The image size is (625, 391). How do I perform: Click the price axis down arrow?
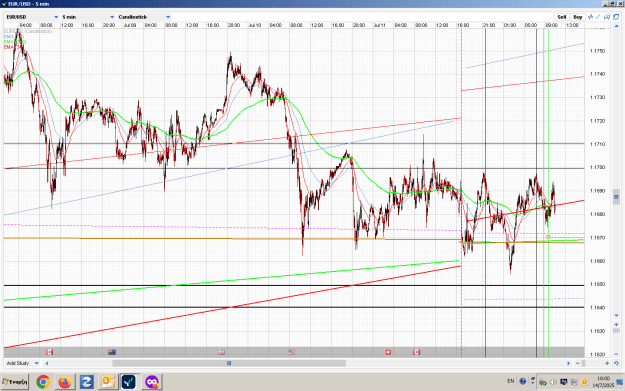(616, 316)
